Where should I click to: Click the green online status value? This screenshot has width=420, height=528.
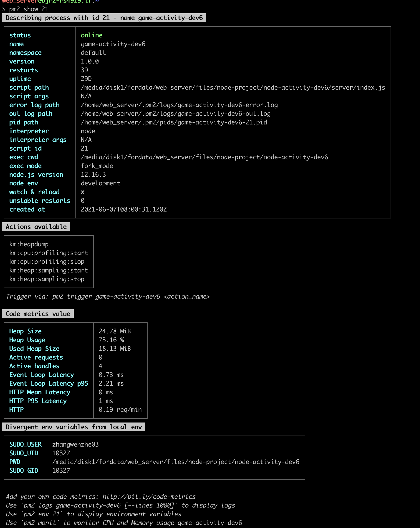click(92, 35)
